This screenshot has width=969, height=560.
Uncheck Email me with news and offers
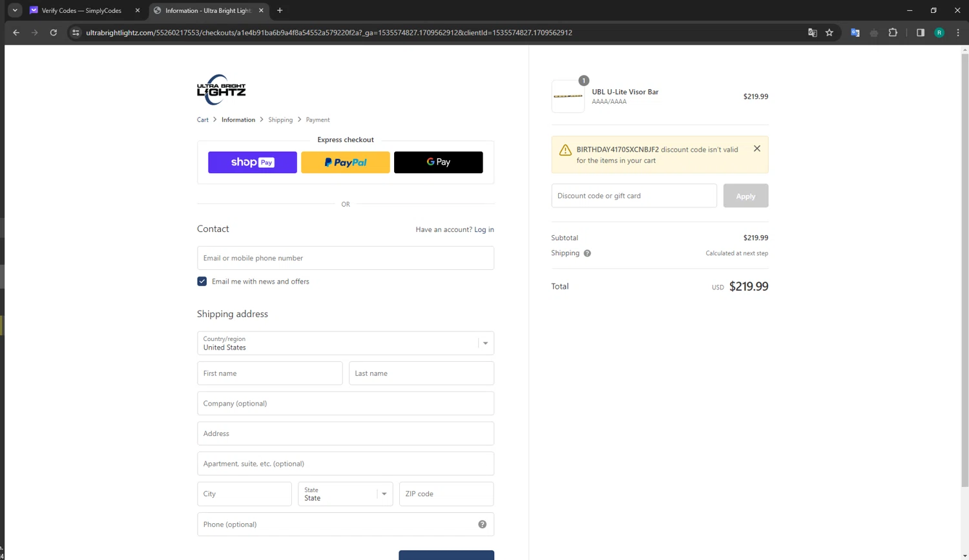click(x=202, y=281)
